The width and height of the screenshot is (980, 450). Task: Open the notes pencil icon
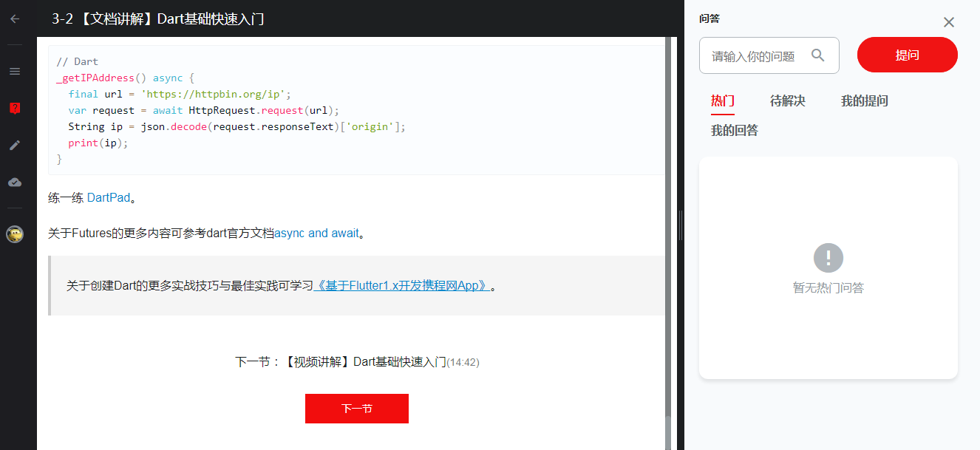(15, 146)
